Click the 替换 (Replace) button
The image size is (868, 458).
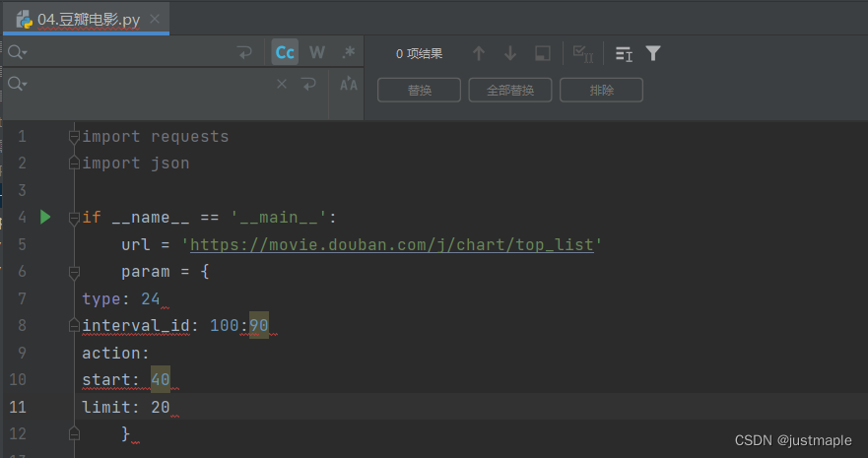(419, 91)
